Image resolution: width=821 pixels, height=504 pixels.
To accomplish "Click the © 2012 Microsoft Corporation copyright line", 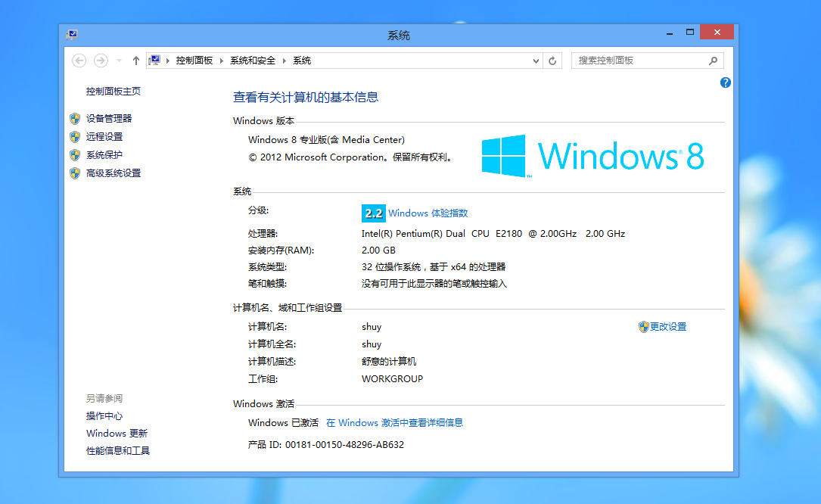I will [350, 157].
